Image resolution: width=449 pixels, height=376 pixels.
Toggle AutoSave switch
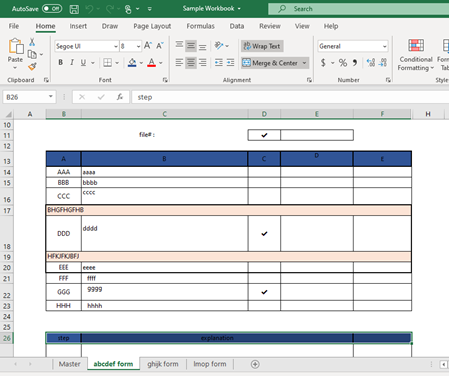[52, 9]
